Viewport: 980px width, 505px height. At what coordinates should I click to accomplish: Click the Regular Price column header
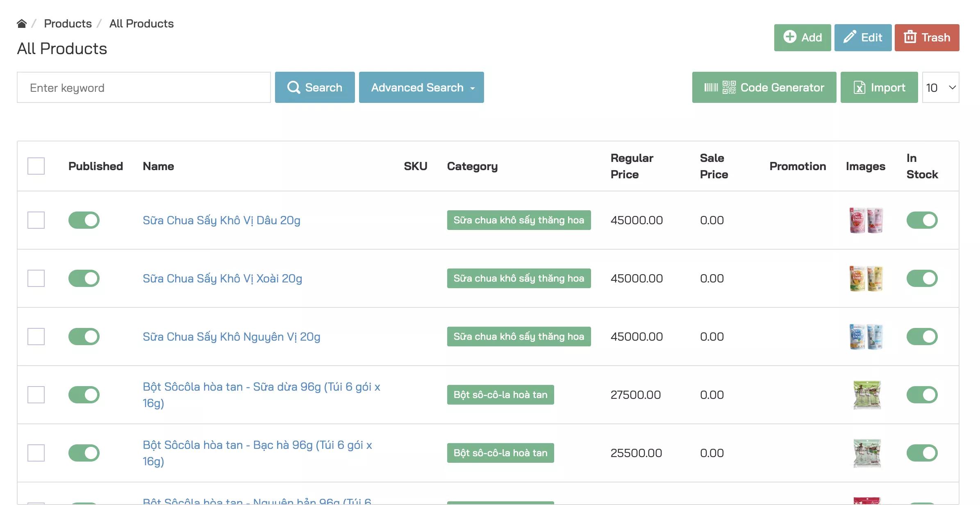tap(632, 166)
